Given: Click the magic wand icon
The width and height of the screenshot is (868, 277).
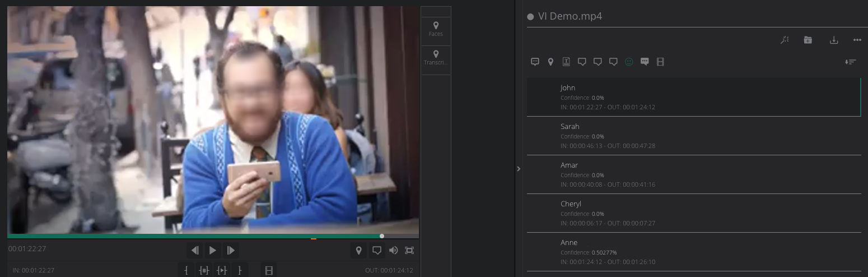Looking at the screenshot, I should click(x=785, y=40).
